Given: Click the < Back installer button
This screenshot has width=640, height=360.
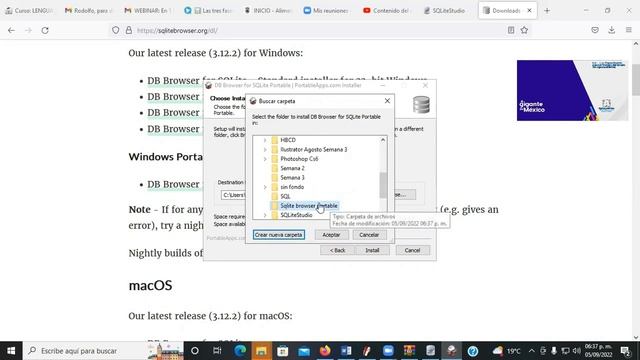Looking at the screenshot, I should (338, 250).
